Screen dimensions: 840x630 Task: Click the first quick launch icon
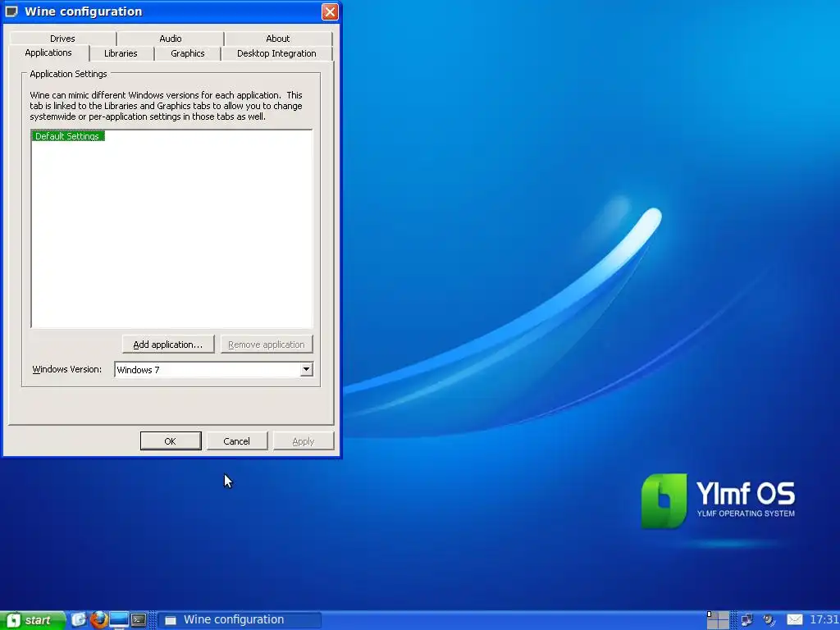pyautogui.click(x=79, y=620)
